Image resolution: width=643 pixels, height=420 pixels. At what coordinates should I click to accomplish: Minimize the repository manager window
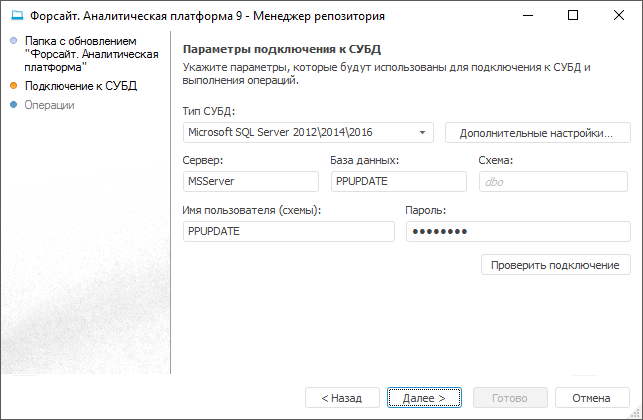tap(527, 16)
